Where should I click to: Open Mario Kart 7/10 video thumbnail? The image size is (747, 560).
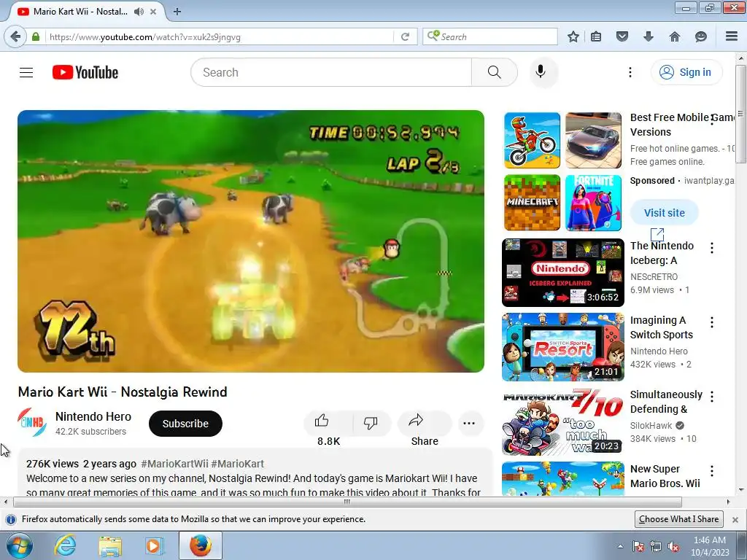click(562, 421)
